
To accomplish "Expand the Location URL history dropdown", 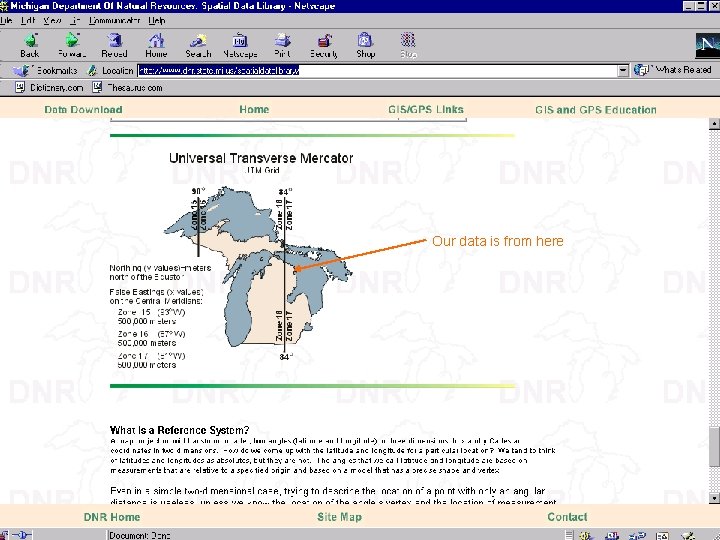I will click(x=623, y=70).
